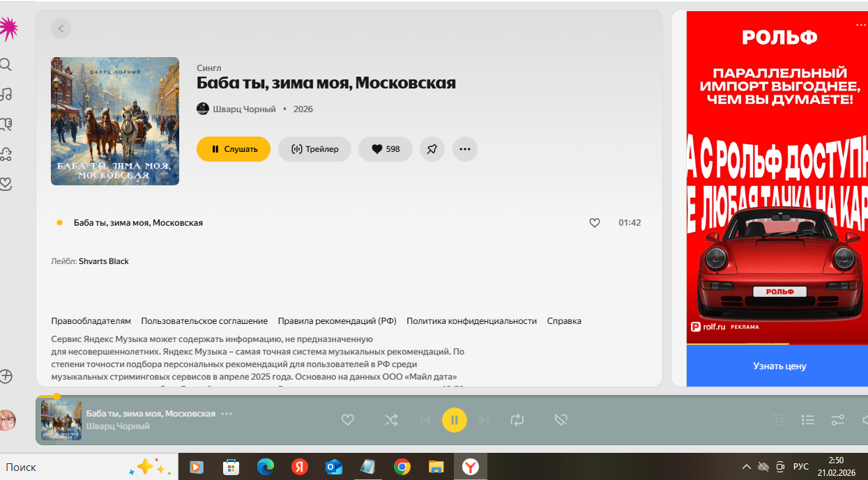Open label link Shvarts Black
Viewport: 868px width, 480px height.
pyautogui.click(x=104, y=261)
